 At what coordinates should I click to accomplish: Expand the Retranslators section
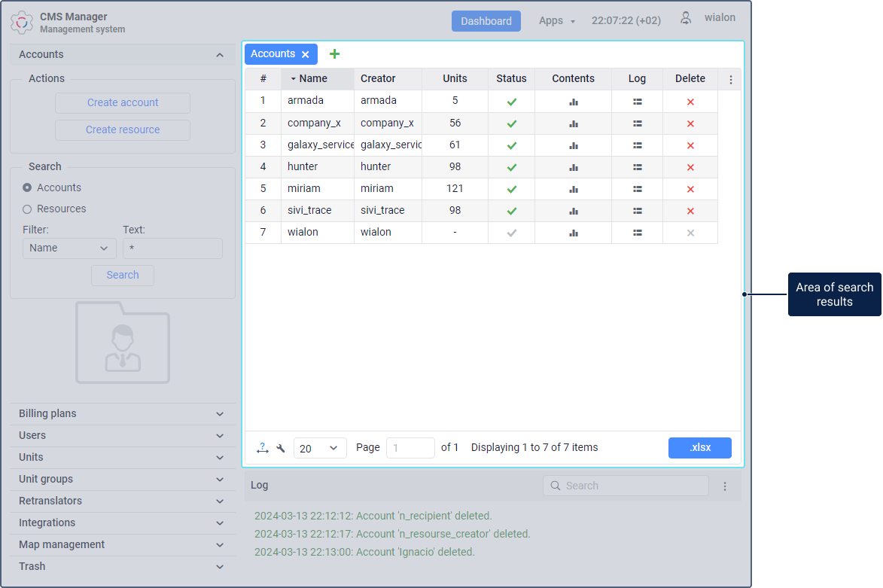coord(122,501)
